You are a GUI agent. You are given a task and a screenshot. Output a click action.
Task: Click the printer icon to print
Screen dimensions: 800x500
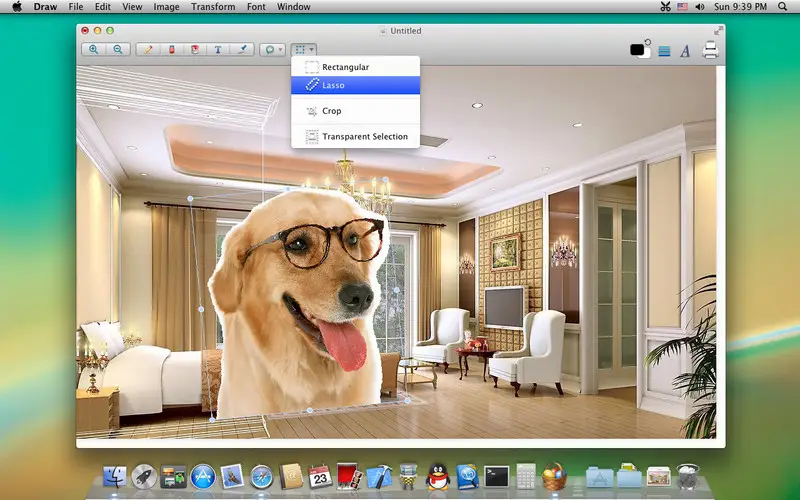(x=710, y=50)
